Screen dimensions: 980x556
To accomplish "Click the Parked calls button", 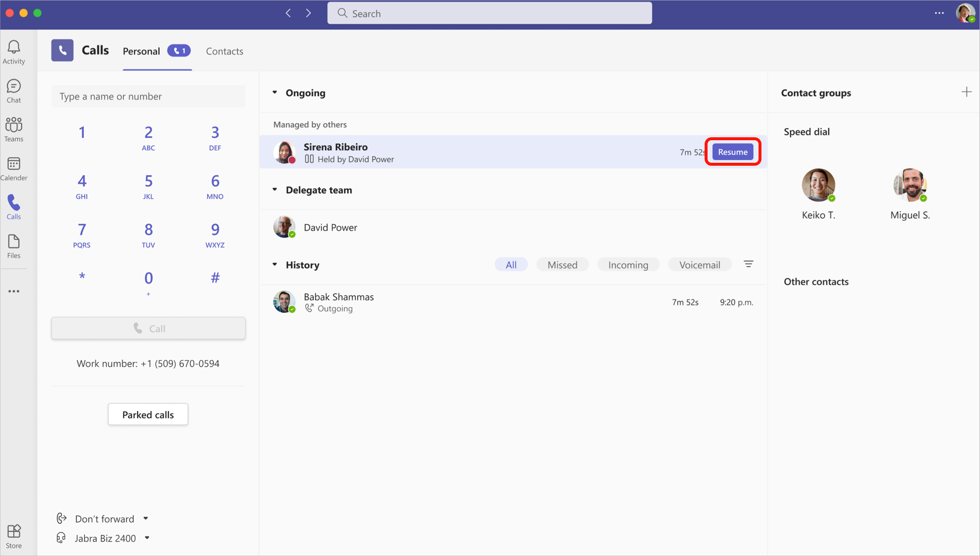I will (x=147, y=414).
